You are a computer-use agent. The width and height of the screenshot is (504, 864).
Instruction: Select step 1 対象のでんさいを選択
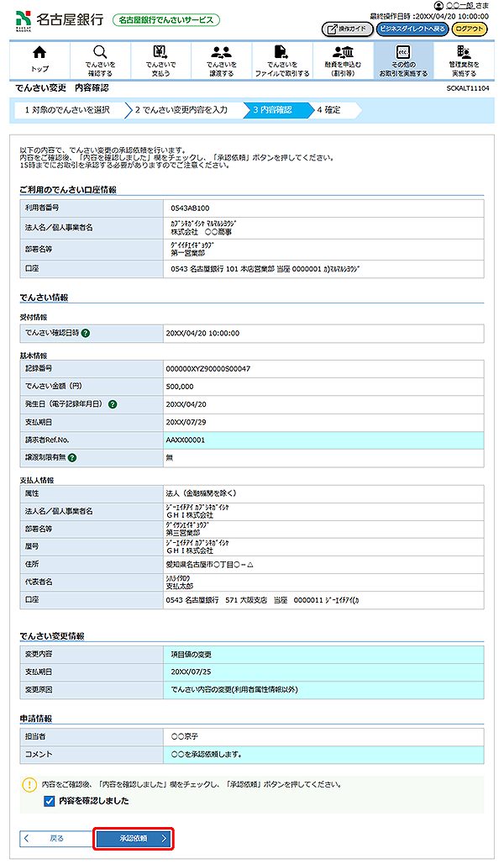coord(66,109)
